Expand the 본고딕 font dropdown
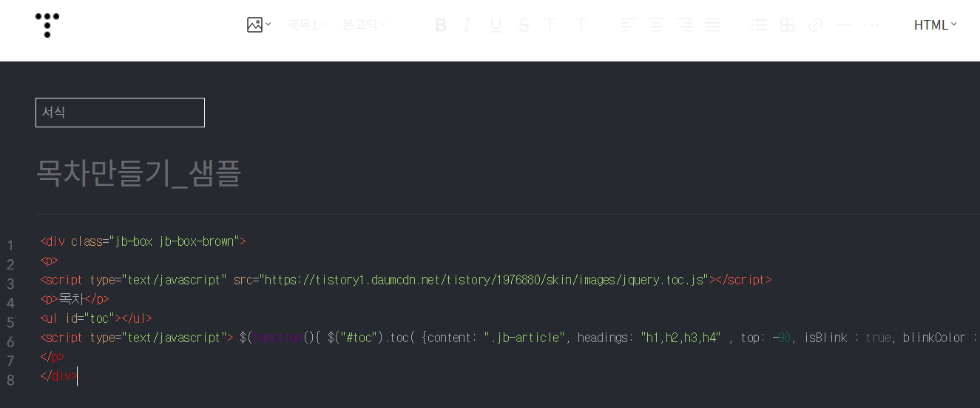Image resolution: width=980 pixels, height=408 pixels. pyautogui.click(x=364, y=24)
